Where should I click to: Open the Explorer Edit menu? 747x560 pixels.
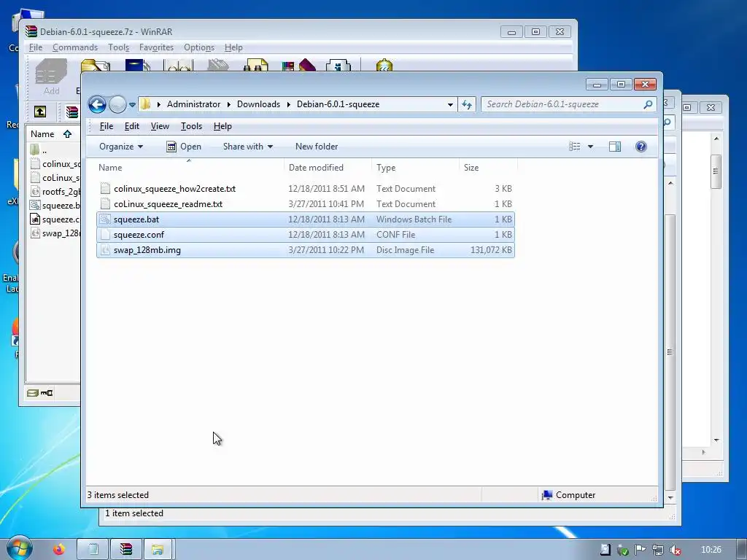click(x=131, y=126)
